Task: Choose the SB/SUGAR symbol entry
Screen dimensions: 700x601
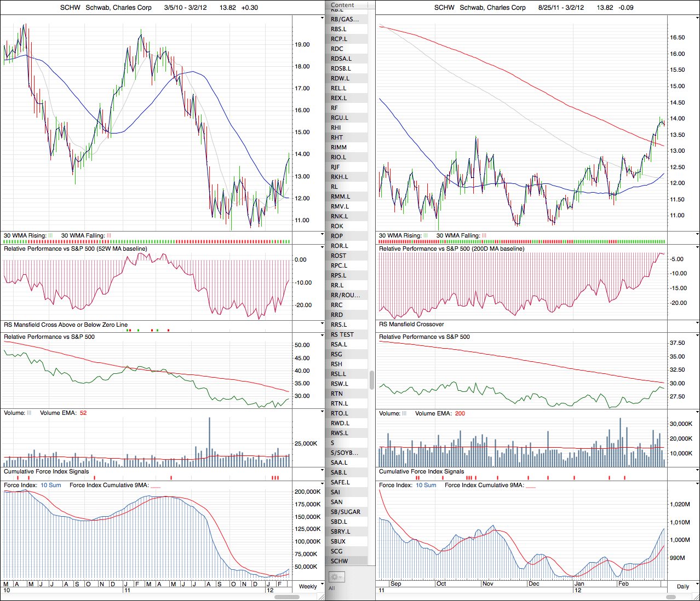Action: click(x=345, y=512)
